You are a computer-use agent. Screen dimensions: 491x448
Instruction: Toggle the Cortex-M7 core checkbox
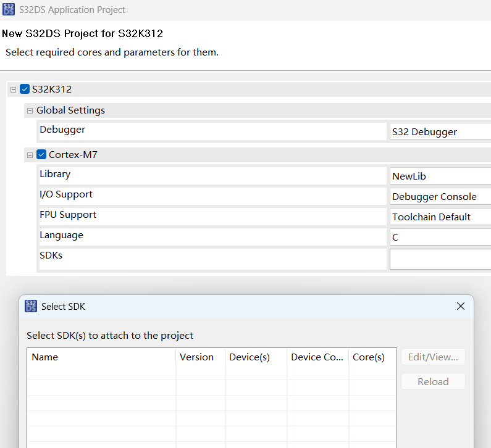[x=41, y=154]
